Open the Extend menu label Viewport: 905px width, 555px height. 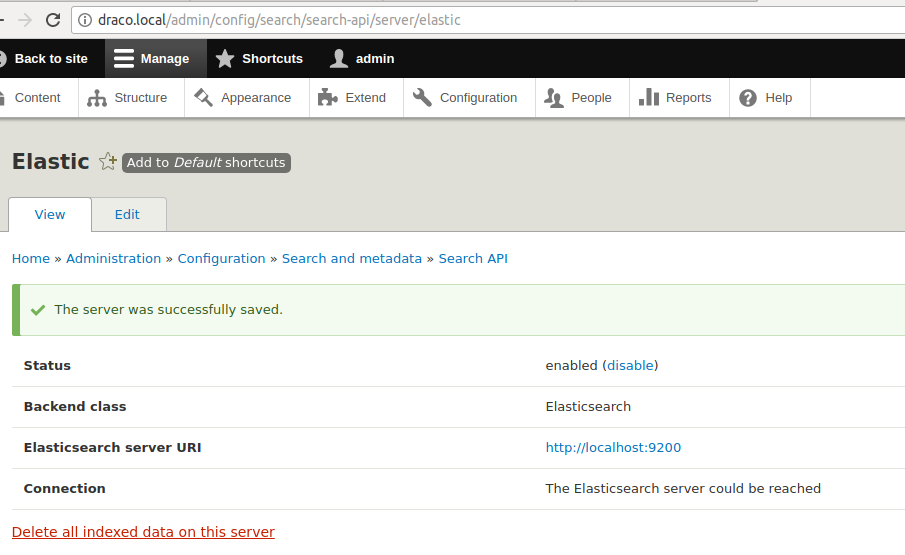[x=365, y=98]
